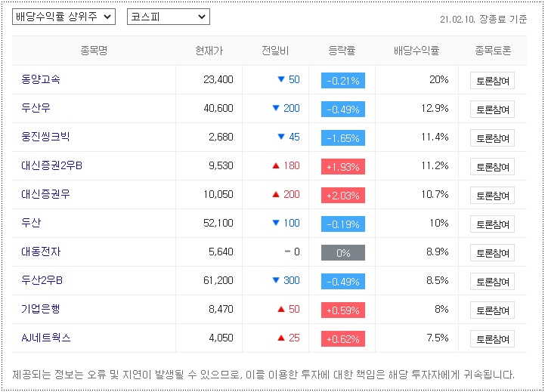The height and width of the screenshot is (392, 545).
Task: Click the -0.19% badge in the 두산 row
Action: 343,224
